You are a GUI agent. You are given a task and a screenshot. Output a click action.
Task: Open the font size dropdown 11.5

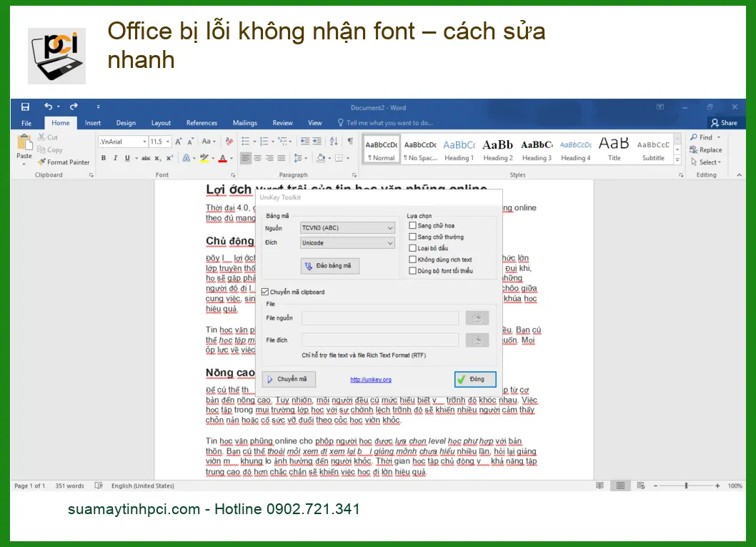coord(168,142)
